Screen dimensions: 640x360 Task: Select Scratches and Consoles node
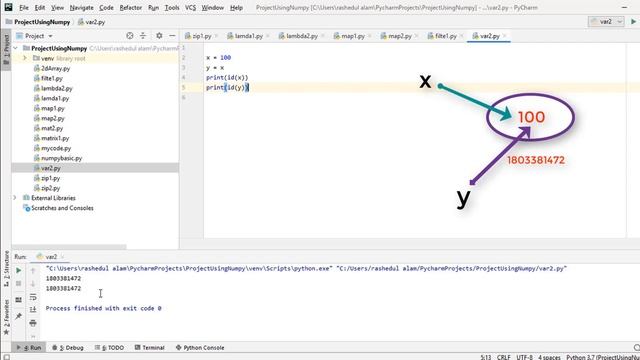pyautogui.click(x=62, y=208)
